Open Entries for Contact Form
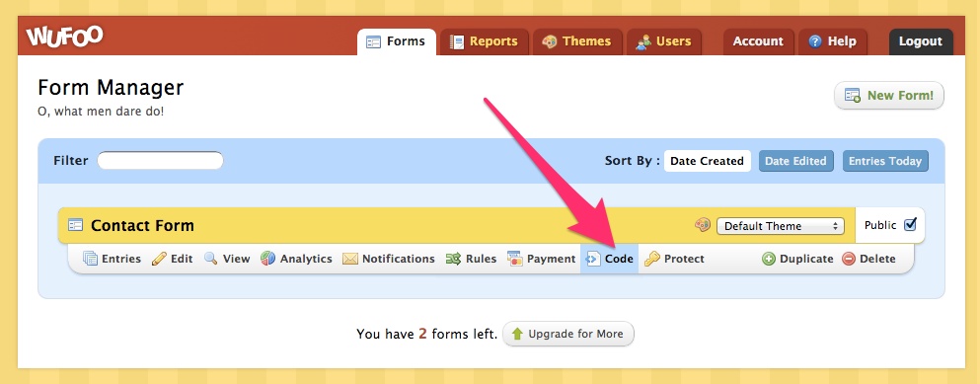The width and height of the screenshot is (980, 384). tap(113, 259)
